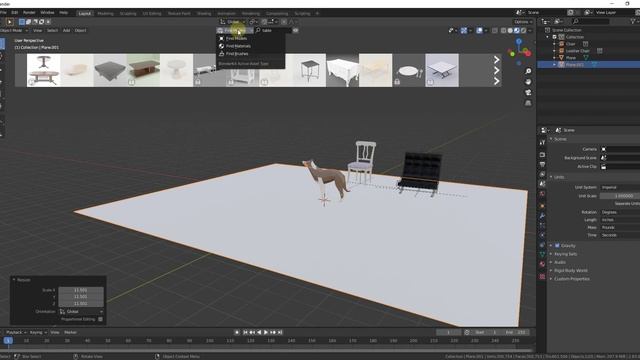Select material preview viewport shading
The image size is (640, 360).
tap(517, 30)
